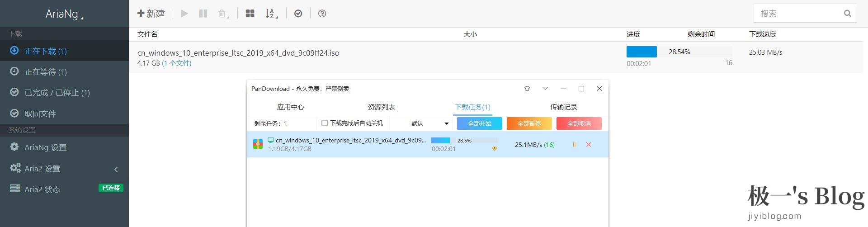This screenshot has height=227, width=868.
Task: Click the 1 个文件 link
Action: coord(177,63)
